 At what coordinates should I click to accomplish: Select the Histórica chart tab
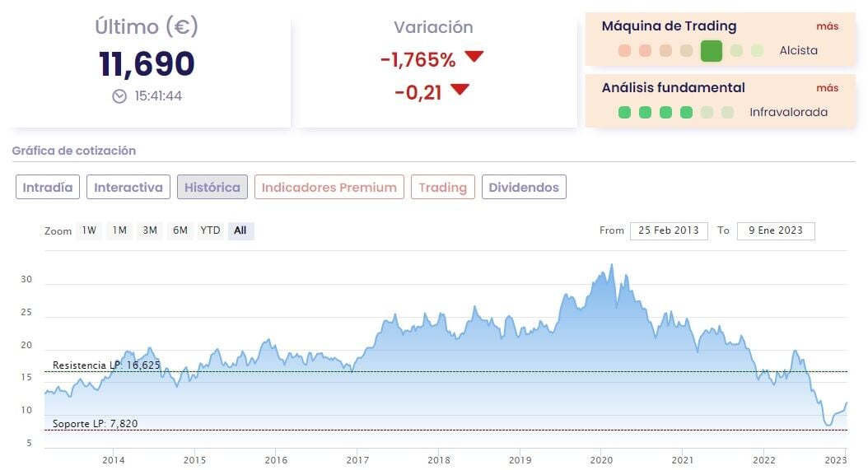click(212, 188)
